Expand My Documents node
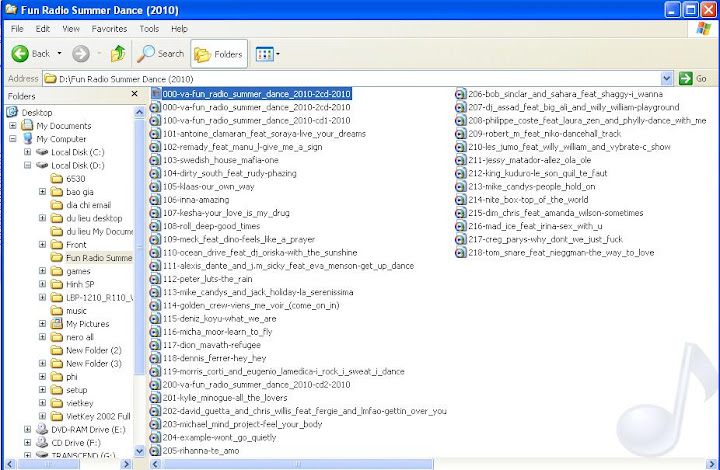The height and width of the screenshot is (470, 720). click(x=13, y=125)
